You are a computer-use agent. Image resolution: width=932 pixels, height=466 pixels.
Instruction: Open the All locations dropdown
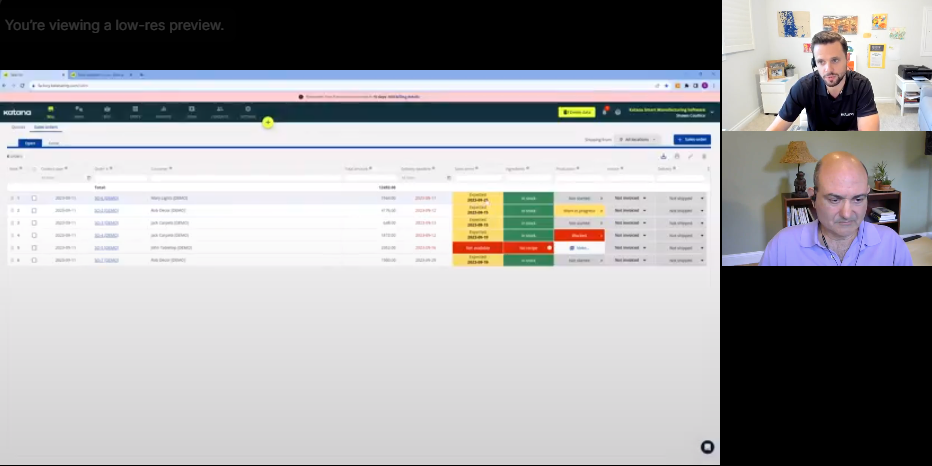tap(637, 140)
